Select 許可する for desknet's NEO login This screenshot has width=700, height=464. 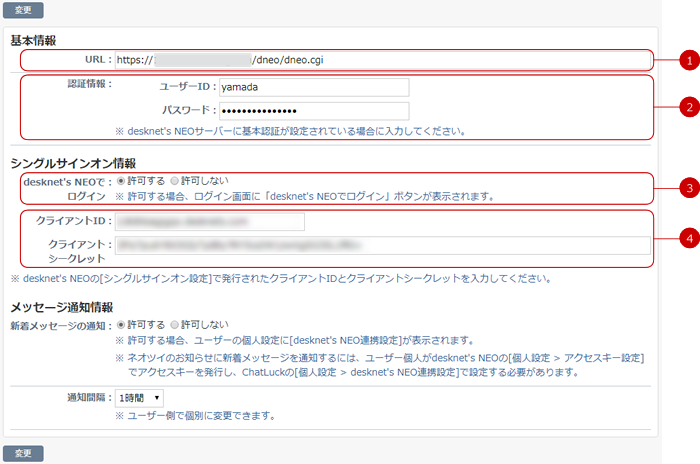click(x=122, y=181)
